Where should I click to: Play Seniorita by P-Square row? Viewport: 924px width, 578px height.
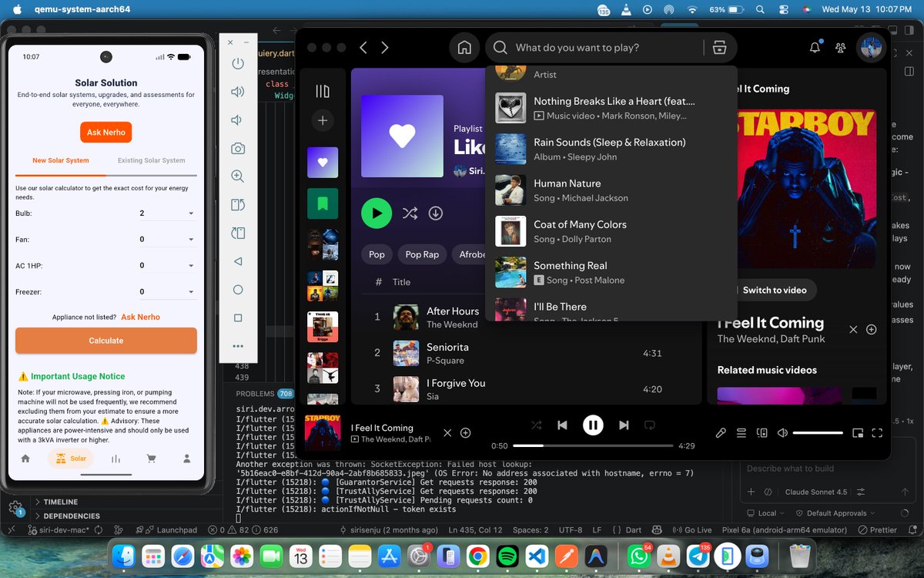pos(527,353)
